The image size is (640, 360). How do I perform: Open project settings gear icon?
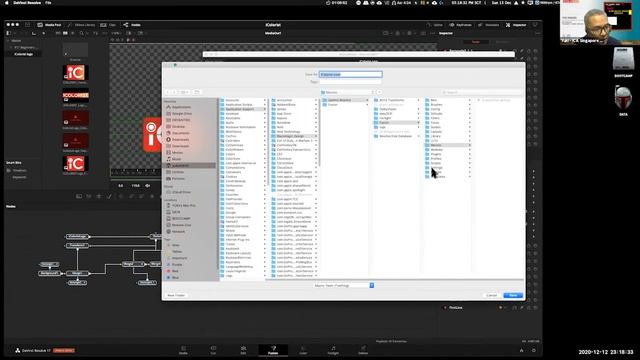click(x=533, y=350)
